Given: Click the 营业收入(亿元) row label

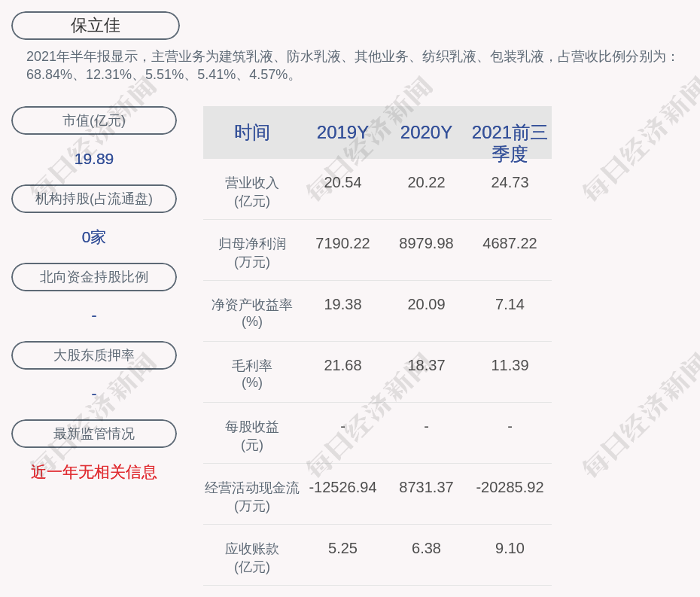Looking at the screenshot, I should 252,192.
